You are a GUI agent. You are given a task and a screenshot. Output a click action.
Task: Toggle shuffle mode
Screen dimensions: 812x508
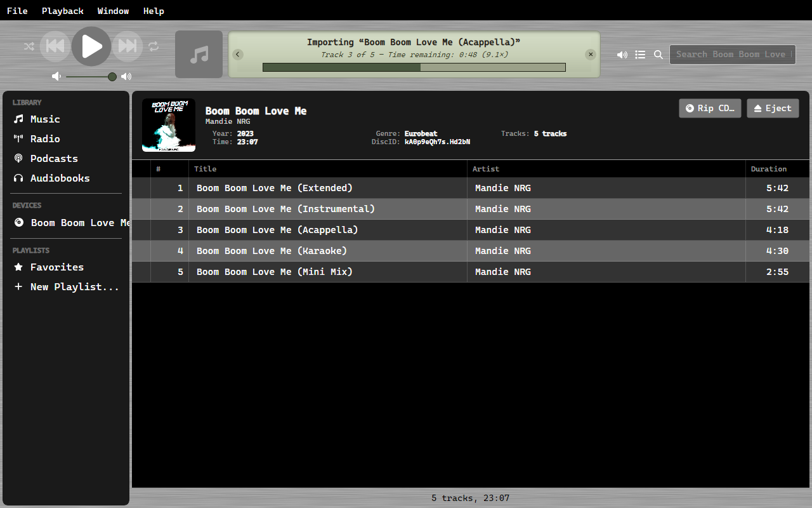coord(29,46)
